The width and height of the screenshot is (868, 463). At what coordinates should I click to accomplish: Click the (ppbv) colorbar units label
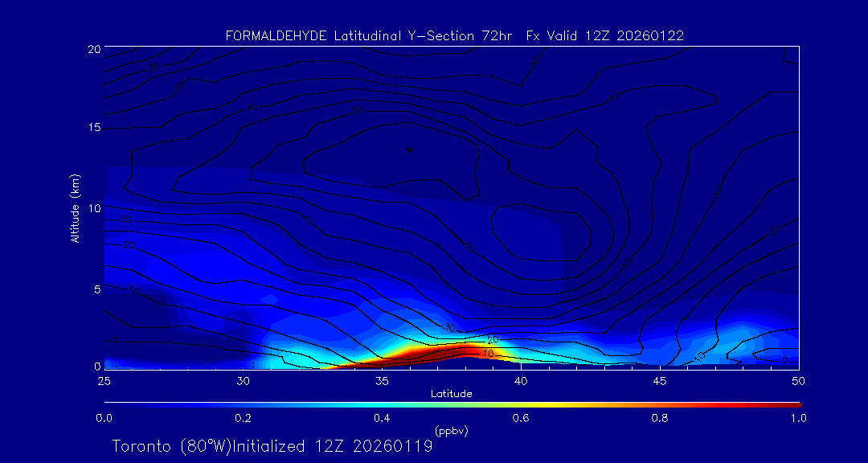click(x=450, y=431)
